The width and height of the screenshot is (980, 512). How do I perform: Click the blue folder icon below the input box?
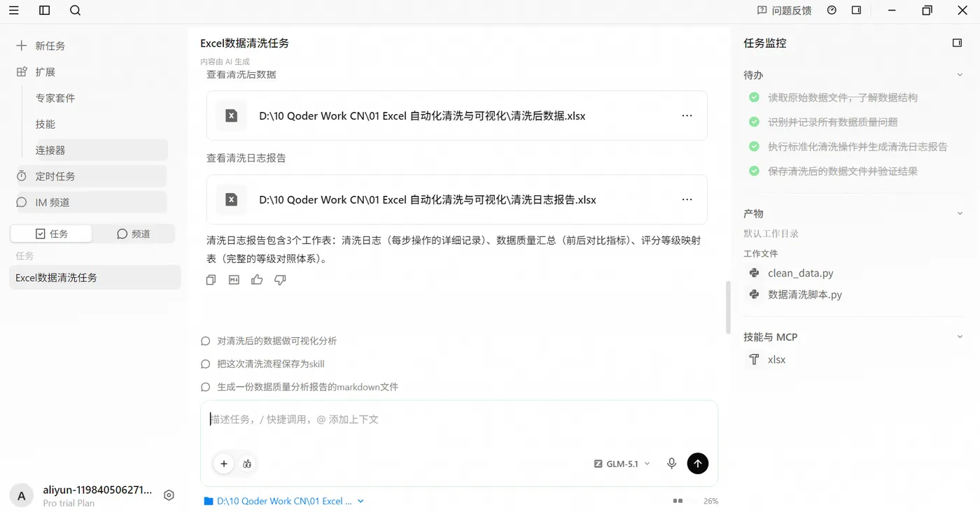pyautogui.click(x=208, y=501)
